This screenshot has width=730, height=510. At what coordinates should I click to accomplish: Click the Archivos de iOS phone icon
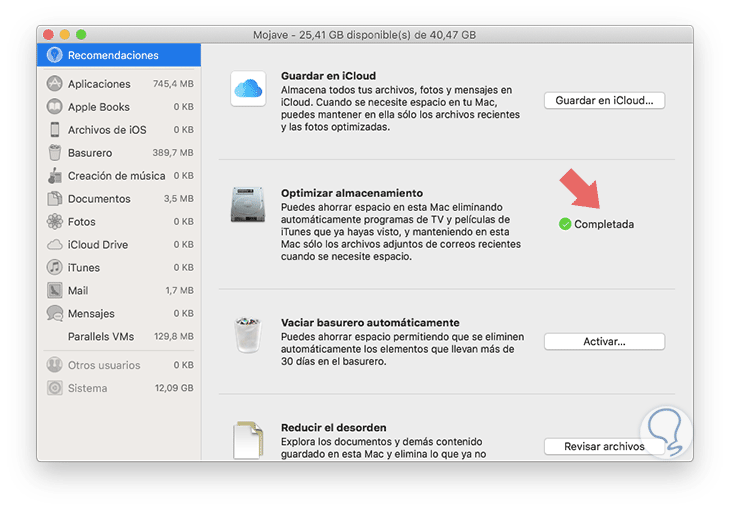tap(54, 129)
